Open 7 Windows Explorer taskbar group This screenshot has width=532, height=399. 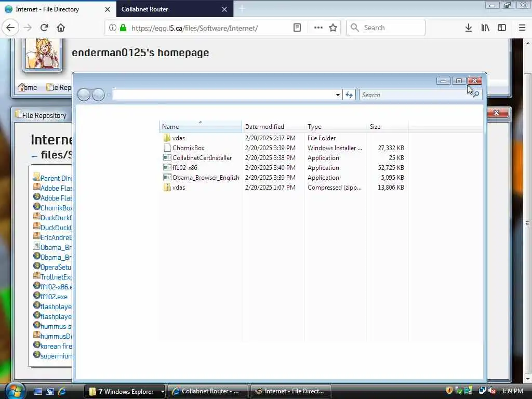[x=125, y=391]
